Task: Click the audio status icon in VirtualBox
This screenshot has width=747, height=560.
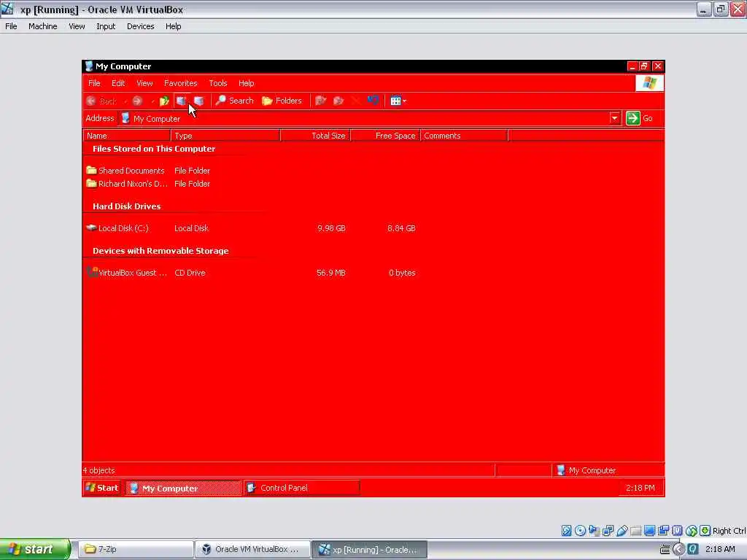Action: coord(594,531)
